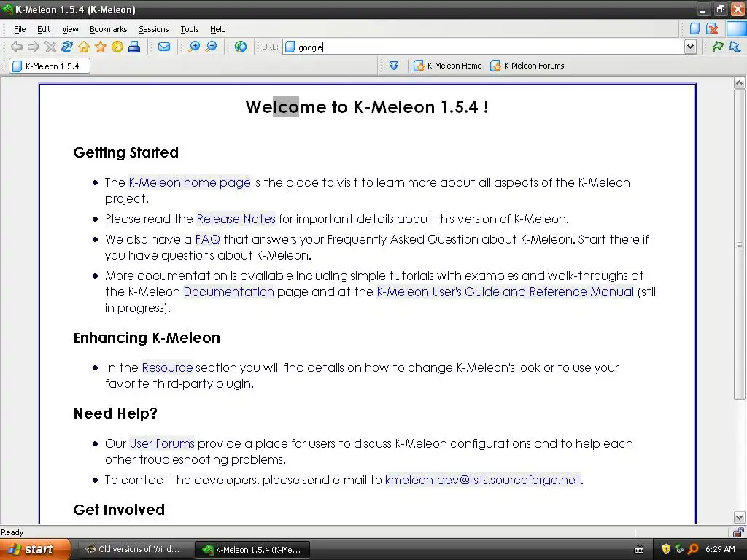Image resolution: width=747 pixels, height=560 pixels.
Task: Open the Tools menu
Action: pyautogui.click(x=190, y=29)
